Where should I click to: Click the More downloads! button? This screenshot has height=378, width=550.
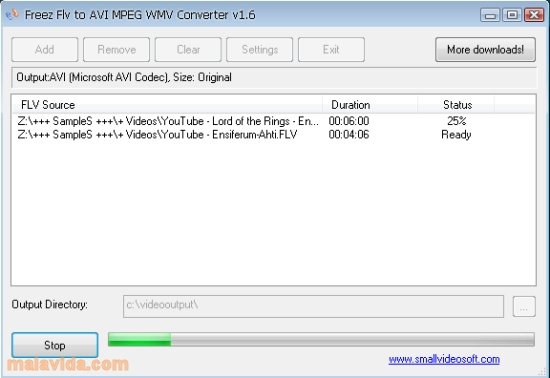(x=485, y=49)
